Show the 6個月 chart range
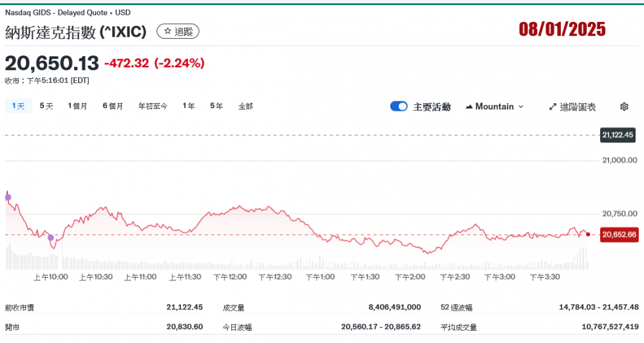Screen dimensions: 644x343 click(112, 106)
